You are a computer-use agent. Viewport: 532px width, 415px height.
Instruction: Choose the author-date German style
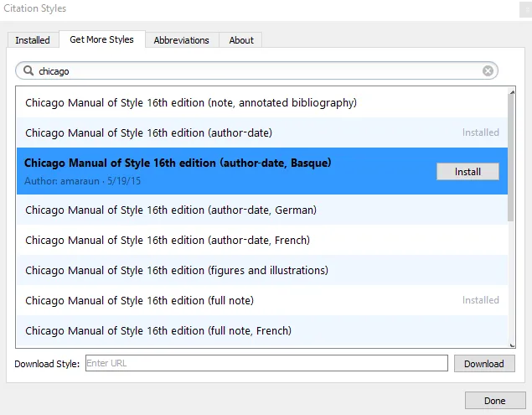[x=171, y=210]
